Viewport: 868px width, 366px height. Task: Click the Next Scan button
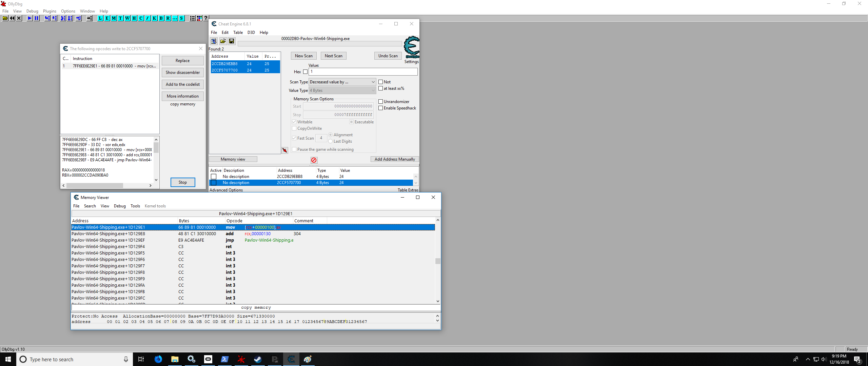pyautogui.click(x=334, y=56)
